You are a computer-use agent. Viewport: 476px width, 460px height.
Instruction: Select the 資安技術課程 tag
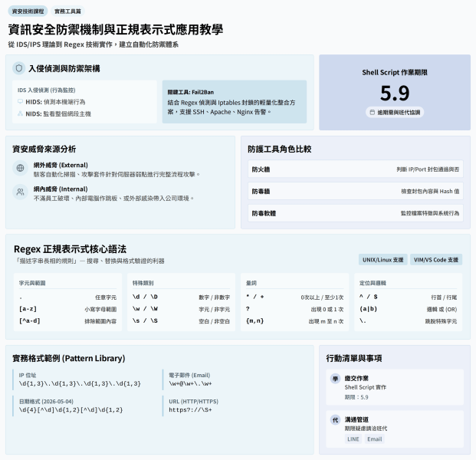pyautogui.click(x=28, y=11)
